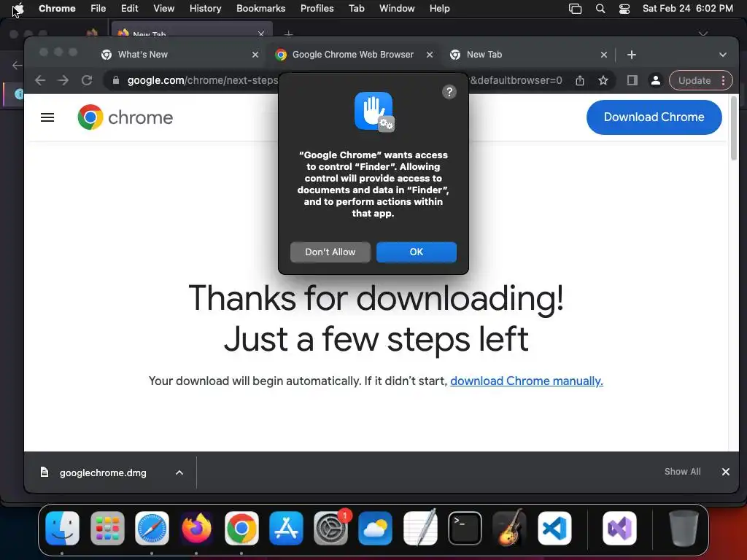The width and height of the screenshot is (747, 560).
Task: Open Visual Studio from the Dock
Action: 619,528
